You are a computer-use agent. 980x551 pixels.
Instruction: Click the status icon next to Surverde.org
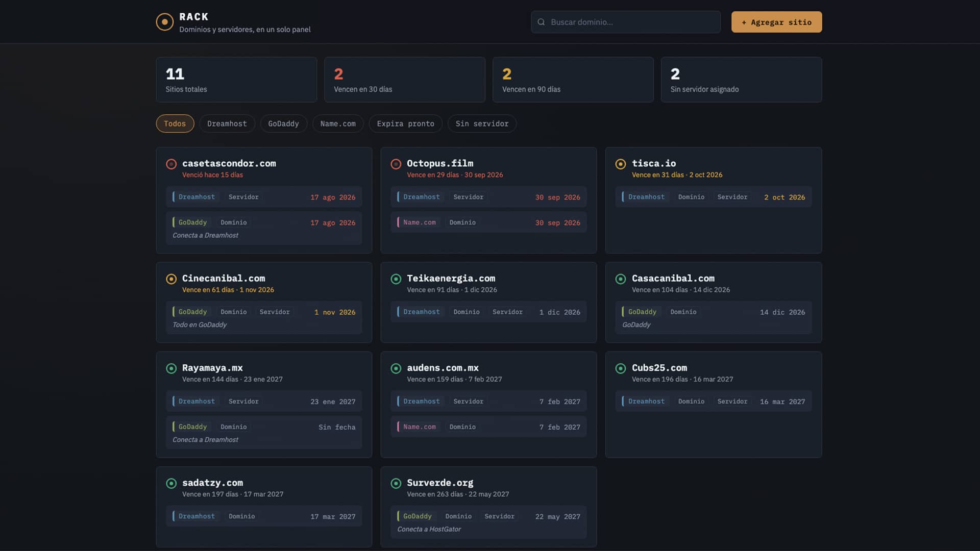(x=396, y=483)
